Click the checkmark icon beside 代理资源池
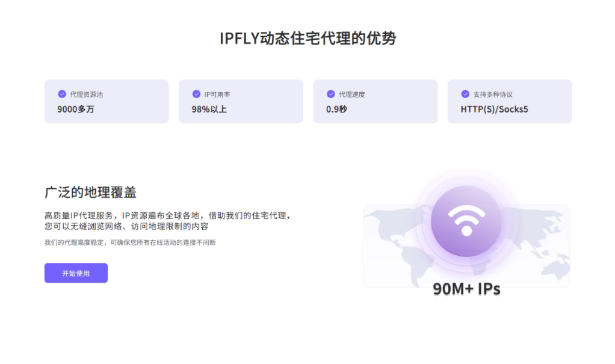 point(61,94)
